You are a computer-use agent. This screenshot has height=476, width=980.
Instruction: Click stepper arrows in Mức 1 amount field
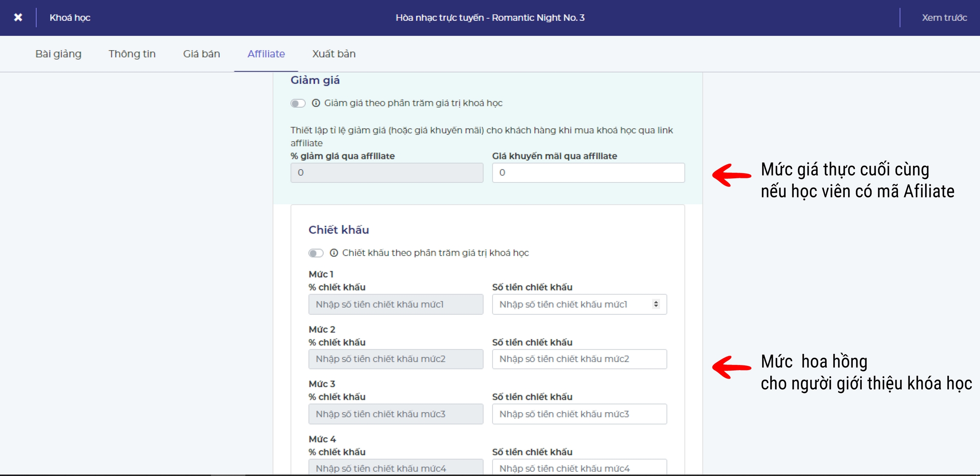(656, 304)
